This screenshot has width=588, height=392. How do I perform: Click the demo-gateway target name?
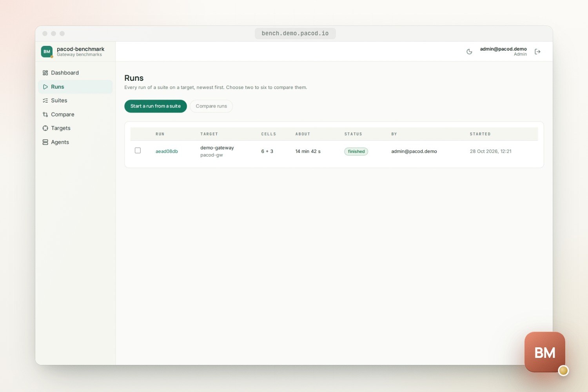tap(217, 148)
